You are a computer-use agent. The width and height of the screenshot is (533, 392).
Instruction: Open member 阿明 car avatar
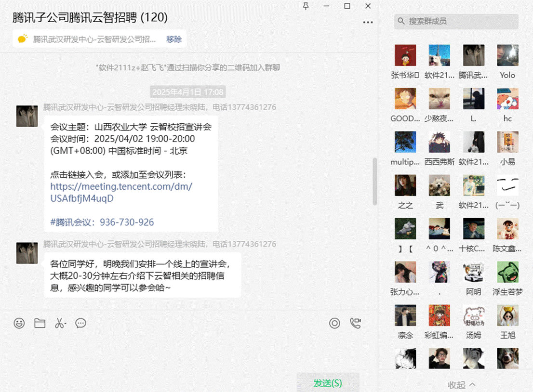point(474,272)
